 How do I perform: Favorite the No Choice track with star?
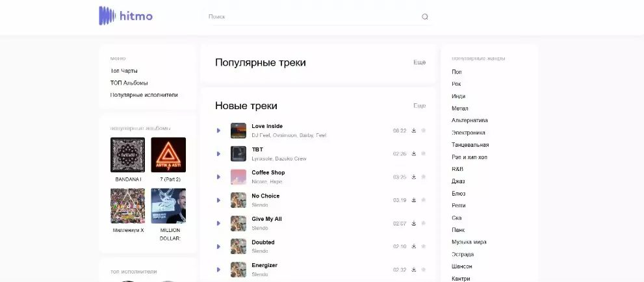(x=424, y=200)
